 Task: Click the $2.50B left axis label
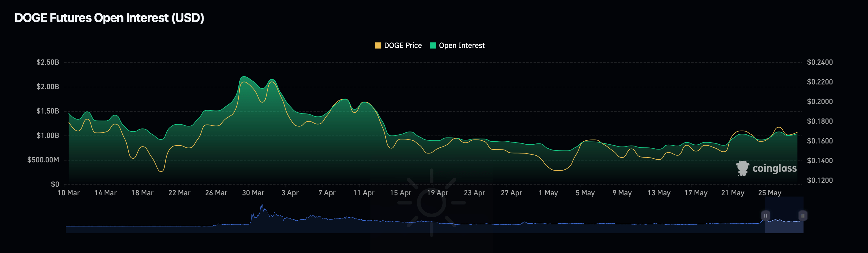coord(47,62)
